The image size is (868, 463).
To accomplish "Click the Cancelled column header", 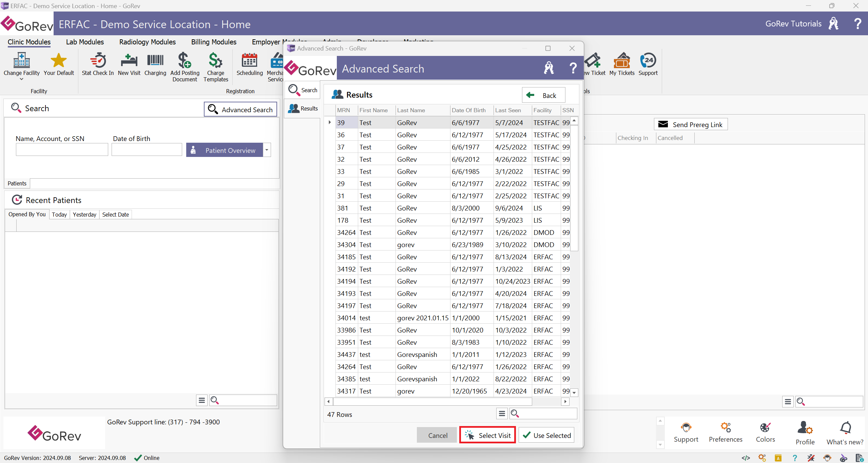I will click(x=675, y=138).
